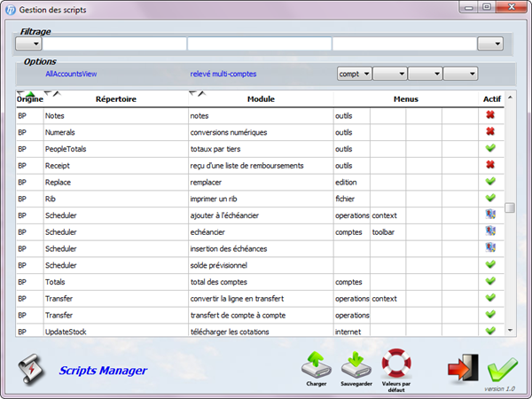Click the Menus column header
Image resolution: width=532 pixels, height=399 pixels.
406,99
